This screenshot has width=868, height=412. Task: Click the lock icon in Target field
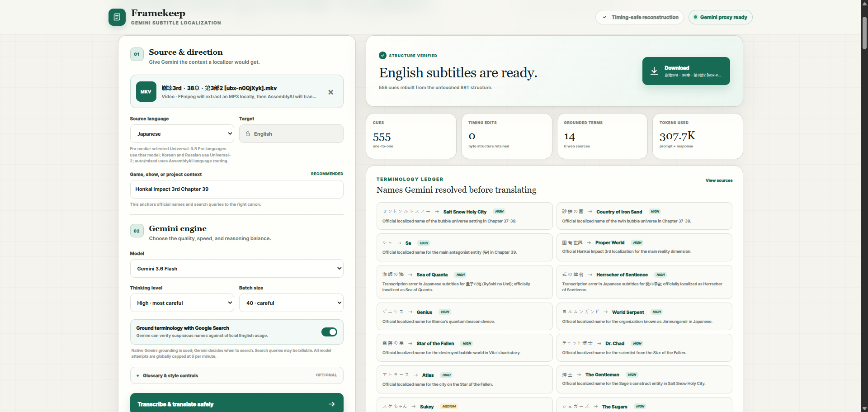(x=248, y=134)
